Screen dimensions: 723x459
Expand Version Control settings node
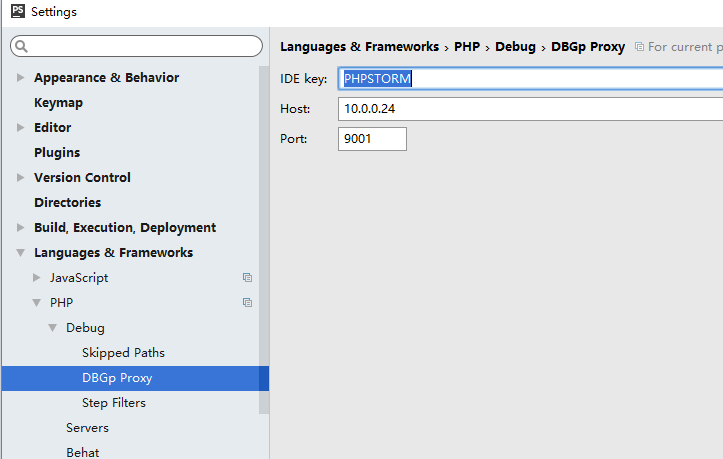coord(20,177)
